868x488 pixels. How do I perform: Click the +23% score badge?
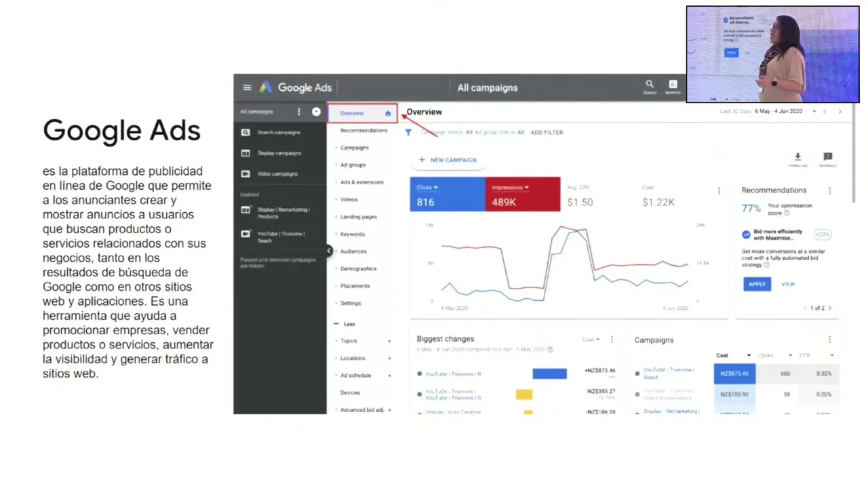tap(822, 235)
